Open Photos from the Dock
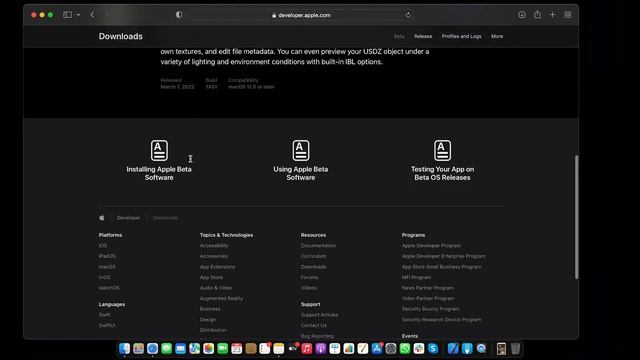640x360 pixels. click(209, 349)
